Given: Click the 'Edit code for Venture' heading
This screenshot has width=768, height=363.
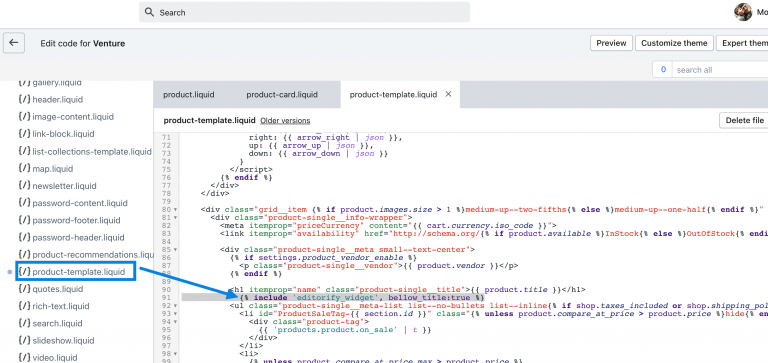Looking at the screenshot, I should pyautogui.click(x=83, y=43).
